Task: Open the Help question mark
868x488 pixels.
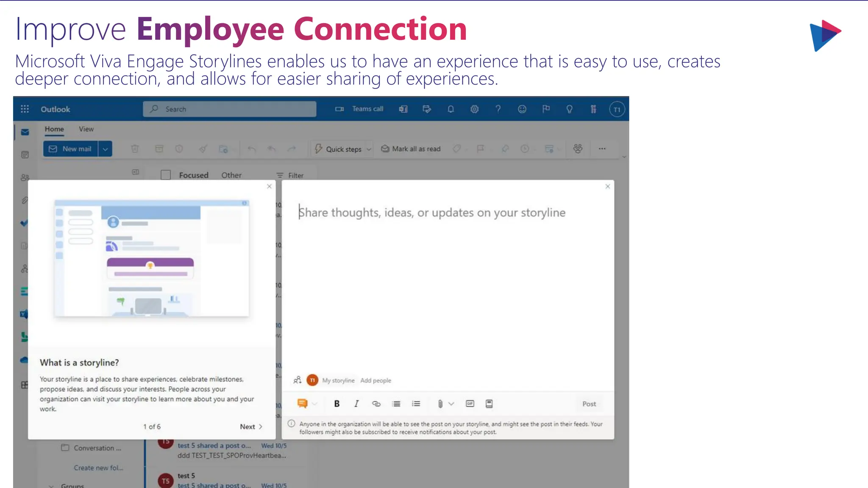Action: point(498,109)
